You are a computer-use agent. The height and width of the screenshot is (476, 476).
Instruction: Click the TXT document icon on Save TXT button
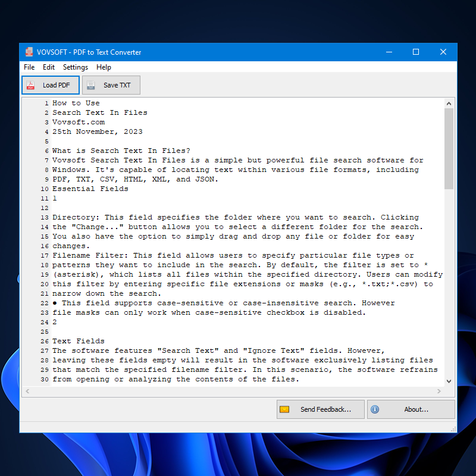coord(90,85)
